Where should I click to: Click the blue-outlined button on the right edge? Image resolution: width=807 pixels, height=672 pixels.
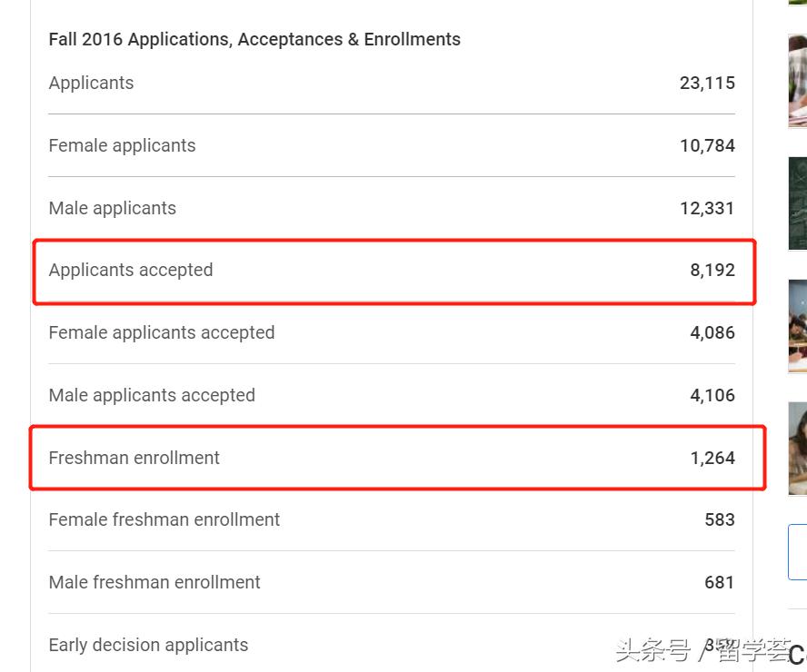point(800,551)
